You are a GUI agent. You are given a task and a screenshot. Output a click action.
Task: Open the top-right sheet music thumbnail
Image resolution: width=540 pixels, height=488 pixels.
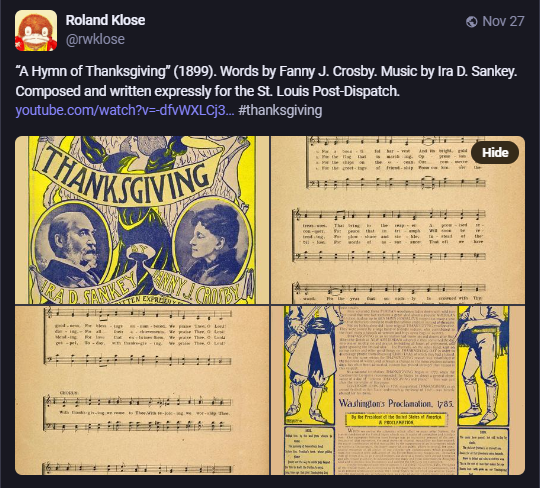[398, 220]
